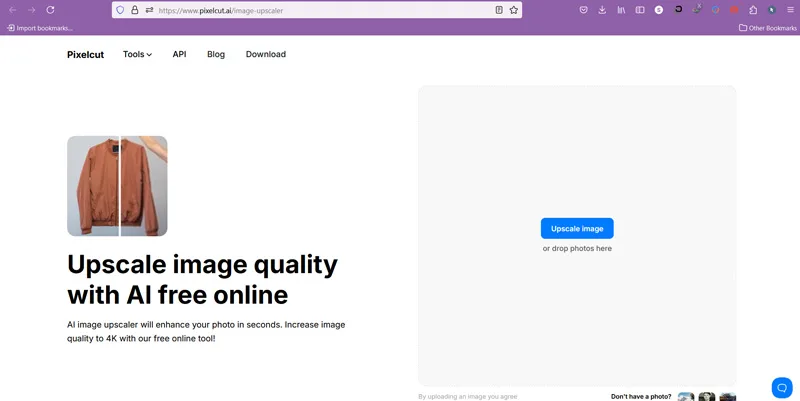Viewport: 800px width, 401px height.
Task: Toggle reader view in the address bar
Action: click(499, 10)
